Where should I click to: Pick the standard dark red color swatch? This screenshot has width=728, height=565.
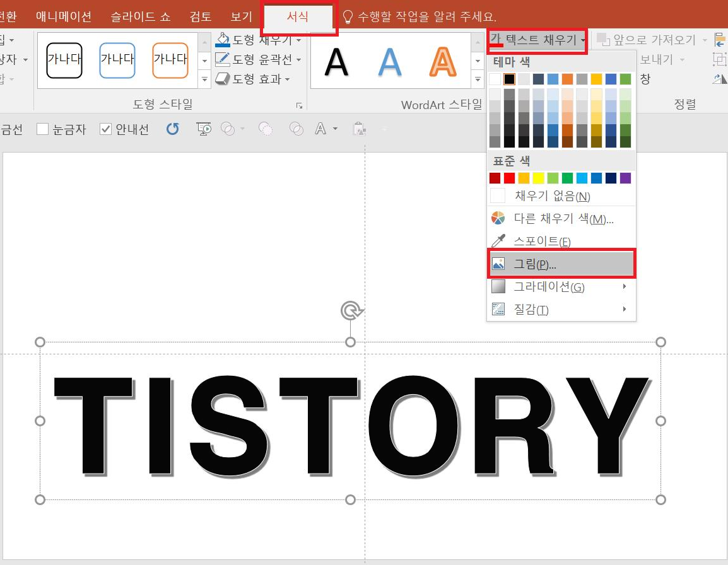[x=495, y=178]
